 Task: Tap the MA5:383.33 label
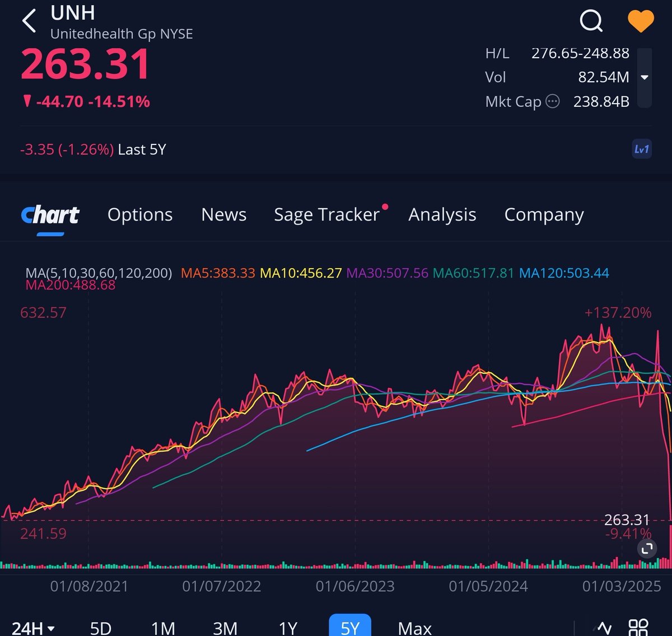(218, 273)
